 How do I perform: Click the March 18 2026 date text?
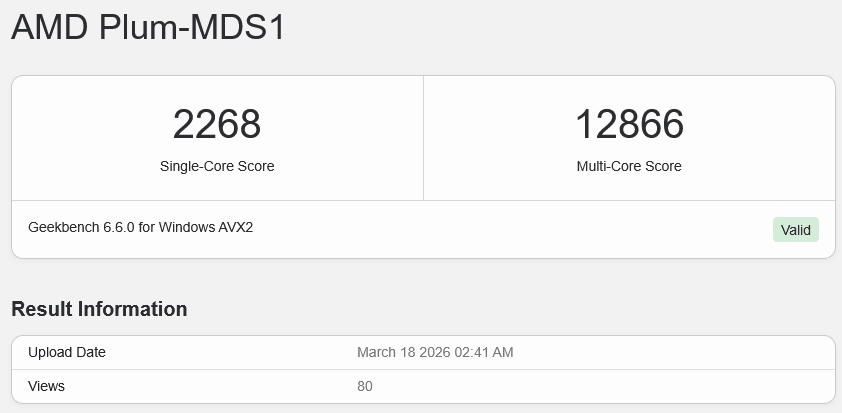[x=405, y=352]
